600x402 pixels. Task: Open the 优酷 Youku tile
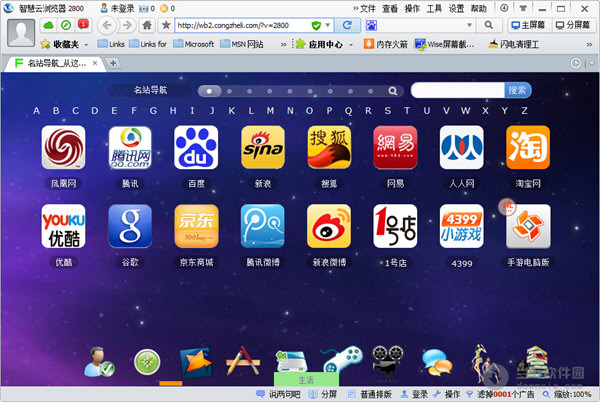click(64, 226)
